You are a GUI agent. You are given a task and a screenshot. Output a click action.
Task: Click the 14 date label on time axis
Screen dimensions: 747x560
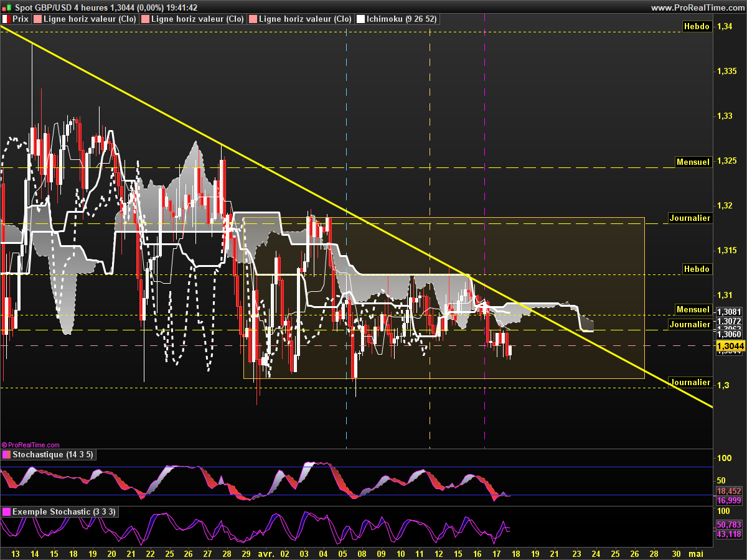[35, 553]
